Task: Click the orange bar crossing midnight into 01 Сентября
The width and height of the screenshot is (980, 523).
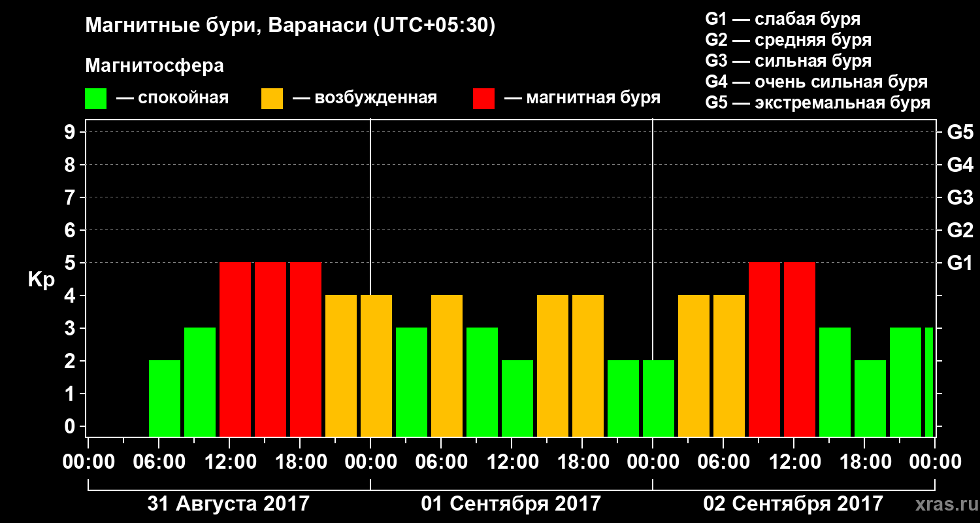Action: pyautogui.click(x=376, y=365)
